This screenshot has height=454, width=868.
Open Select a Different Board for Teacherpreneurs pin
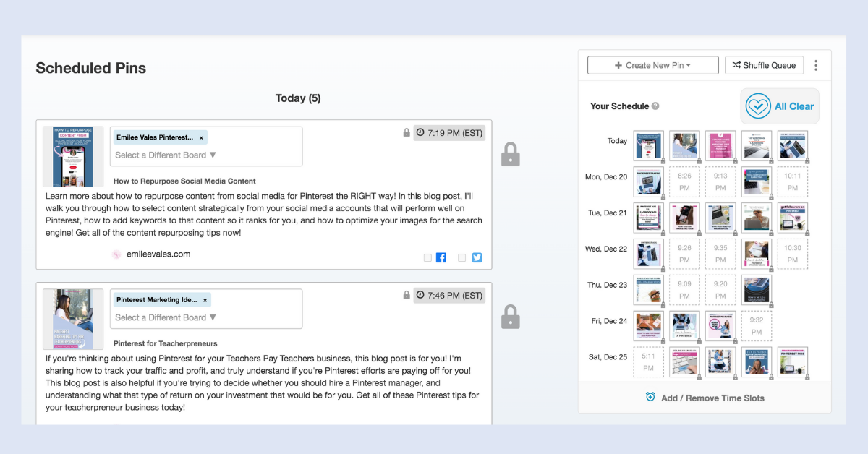166,317
